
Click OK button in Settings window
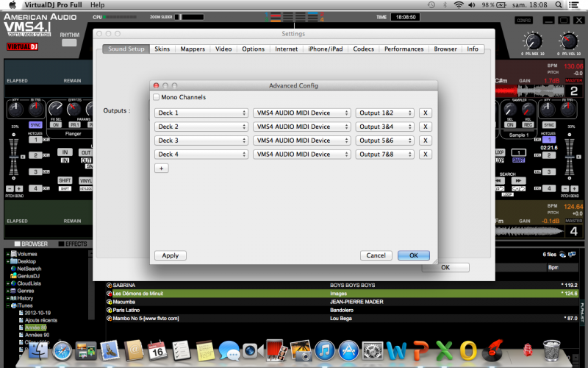click(x=445, y=268)
